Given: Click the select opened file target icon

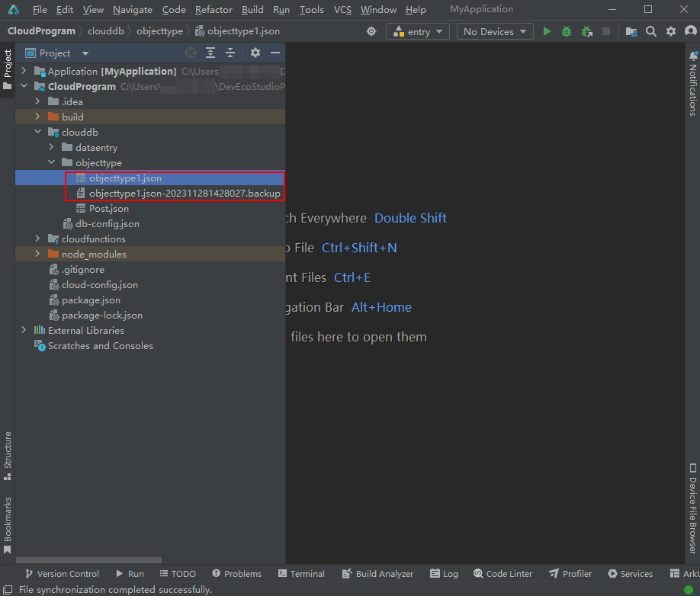Looking at the screenshot, I should pos(191,53).
